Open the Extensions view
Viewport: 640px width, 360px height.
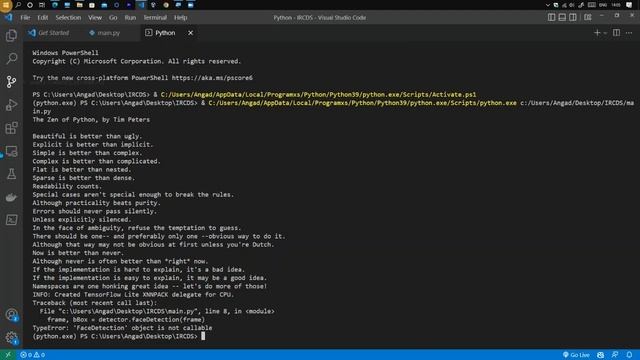11,128
